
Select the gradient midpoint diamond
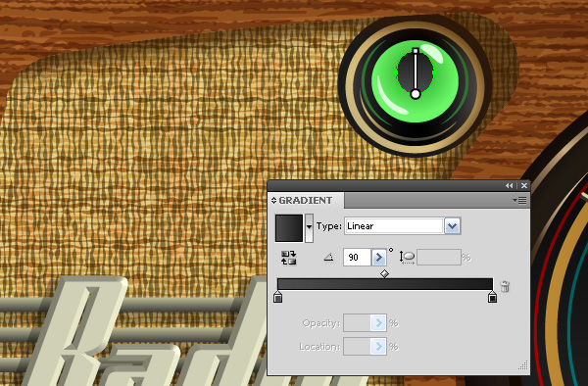click(384, 274)
